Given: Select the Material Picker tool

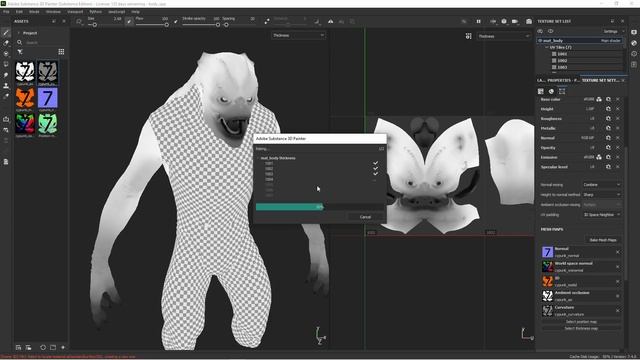Looking at the screenshot, I should (6, 96).
